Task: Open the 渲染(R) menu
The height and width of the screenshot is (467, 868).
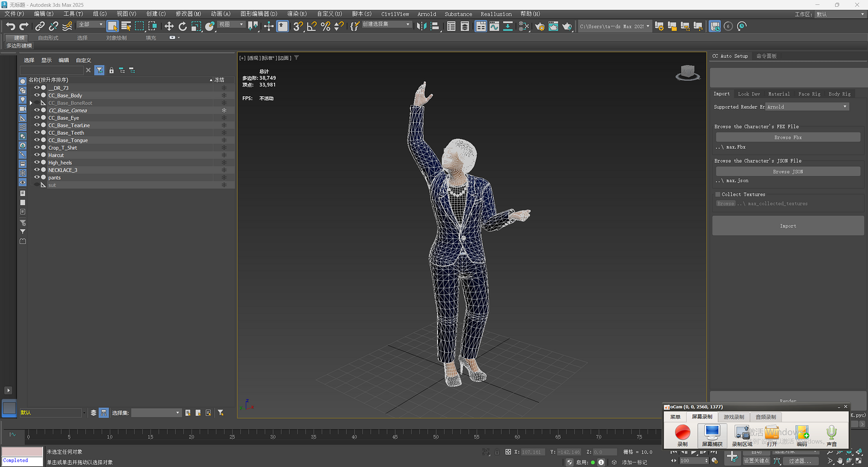Action: pyautogui.click(x=297, y=14)
